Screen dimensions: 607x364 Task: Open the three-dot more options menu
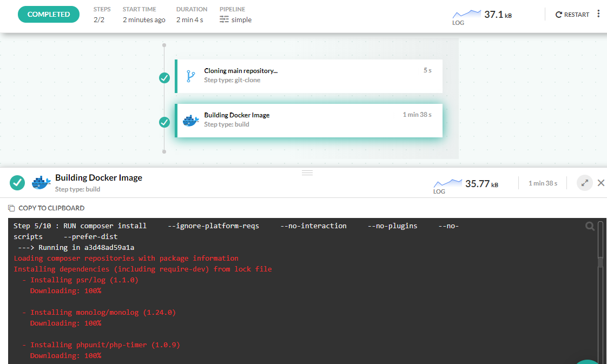pos(598,14)
